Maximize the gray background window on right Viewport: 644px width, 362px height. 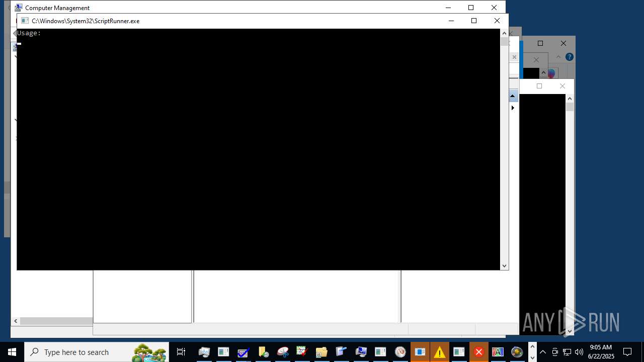click(540, 43)
